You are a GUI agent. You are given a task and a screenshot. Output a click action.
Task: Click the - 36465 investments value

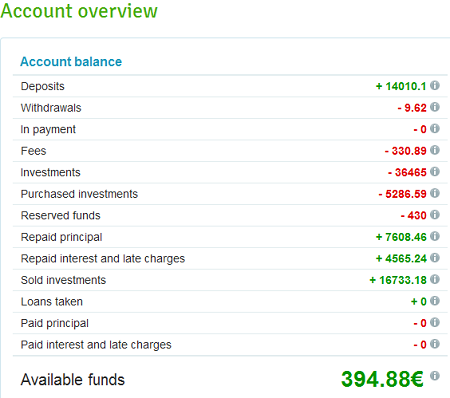(407, 172)
